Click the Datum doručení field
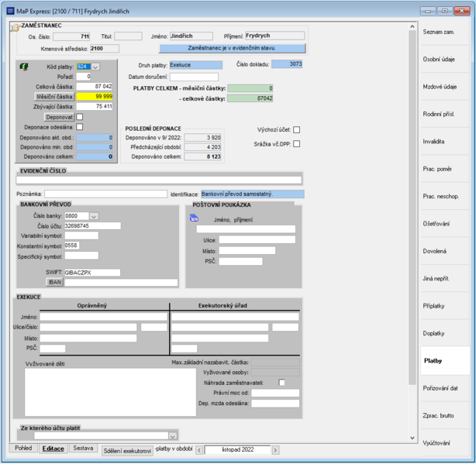 coord(194,77)
